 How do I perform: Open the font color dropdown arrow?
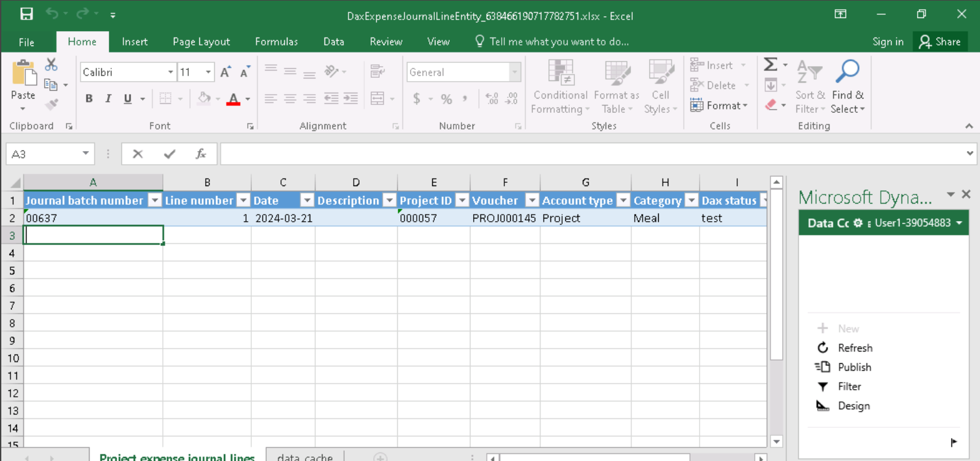pos(248,99)
